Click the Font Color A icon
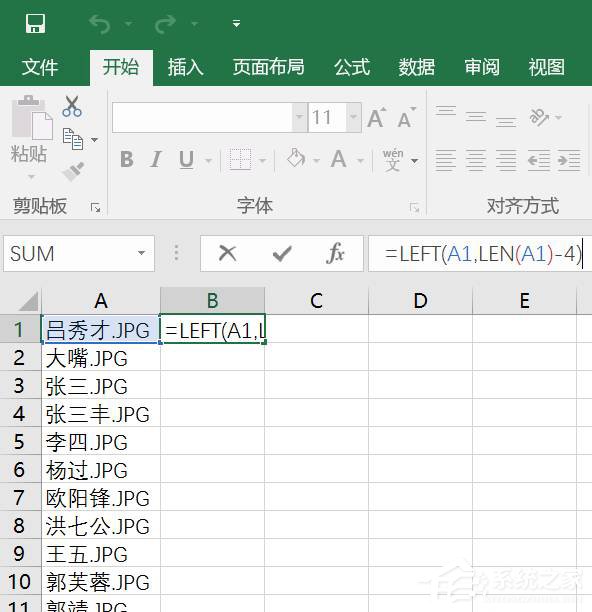This screenshot has height=612, width=592. pos(339,159)
